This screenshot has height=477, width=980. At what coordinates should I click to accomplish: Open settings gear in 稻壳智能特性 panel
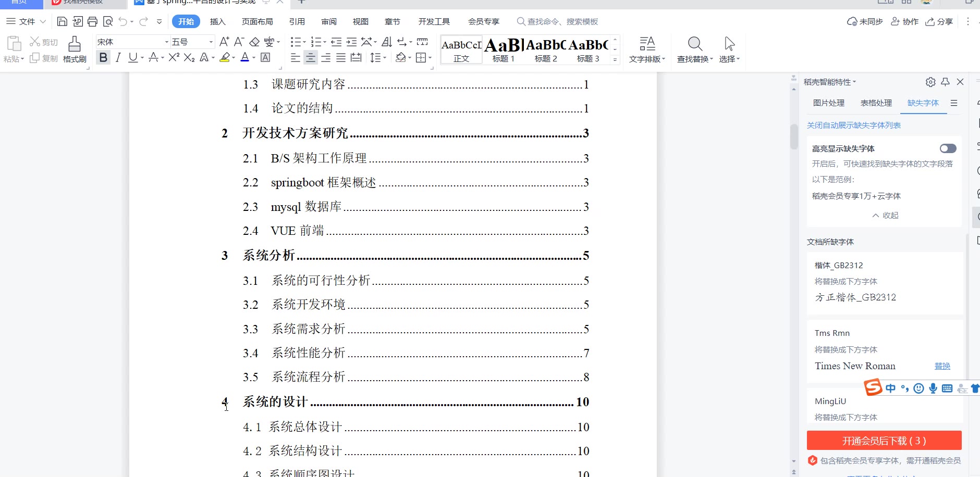pos(930,82)
